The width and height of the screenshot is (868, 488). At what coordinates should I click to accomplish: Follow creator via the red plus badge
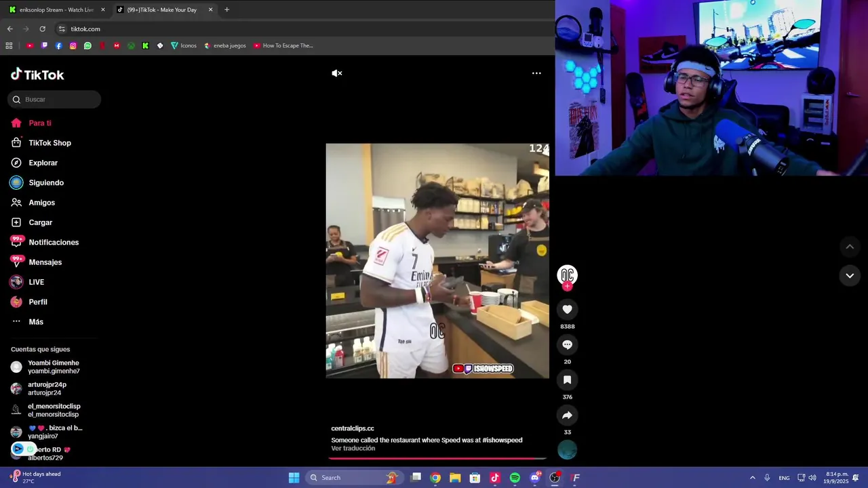[567, 286]
